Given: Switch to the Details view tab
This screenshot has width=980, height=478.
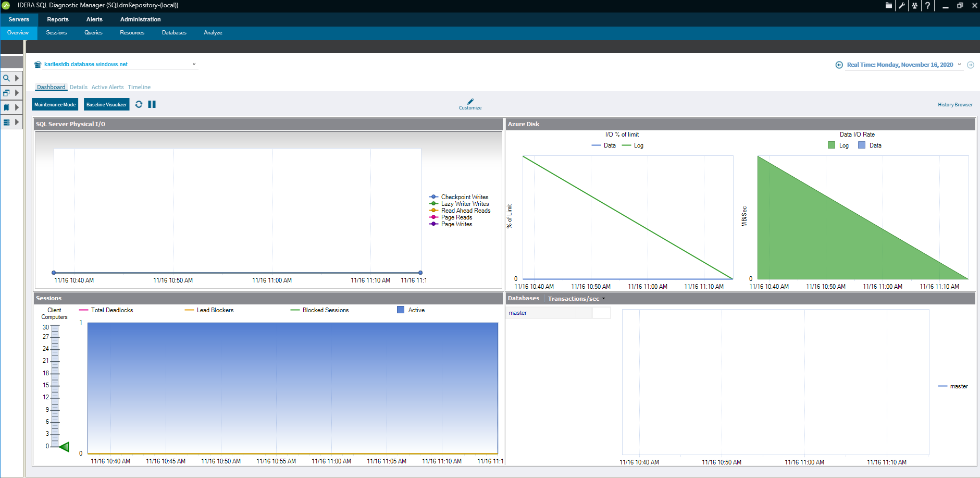Looking at the screenshot, I should [x=79, y=87].
